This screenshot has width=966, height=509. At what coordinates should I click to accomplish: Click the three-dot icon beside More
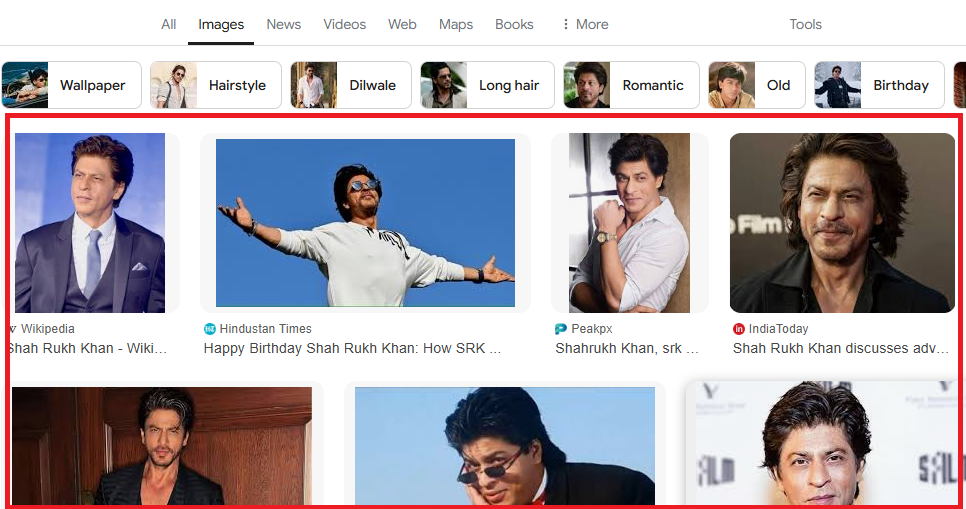(566, 24)
